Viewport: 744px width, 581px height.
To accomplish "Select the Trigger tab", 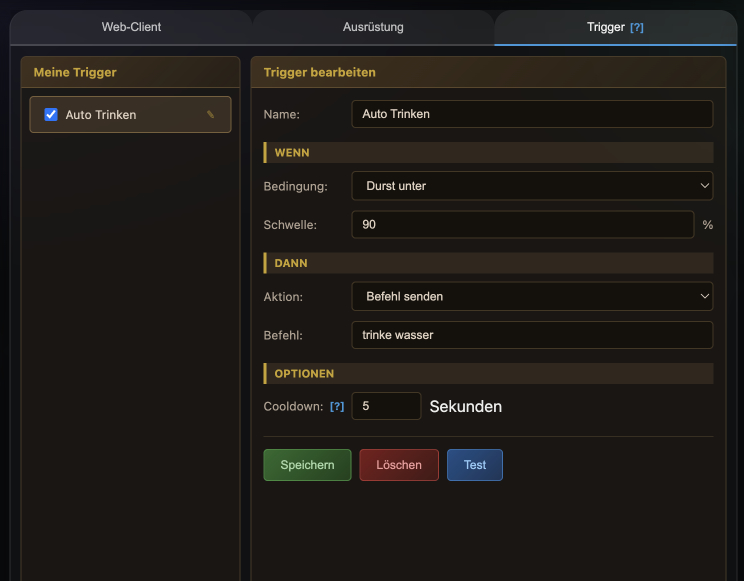I will pos(605,27).
